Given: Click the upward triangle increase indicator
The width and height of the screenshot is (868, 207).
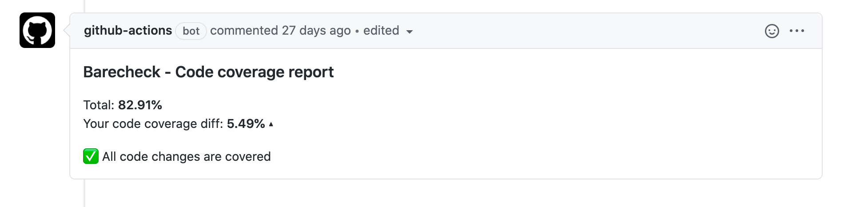Looking at the screenshot, I should click(x=271, y=124).
